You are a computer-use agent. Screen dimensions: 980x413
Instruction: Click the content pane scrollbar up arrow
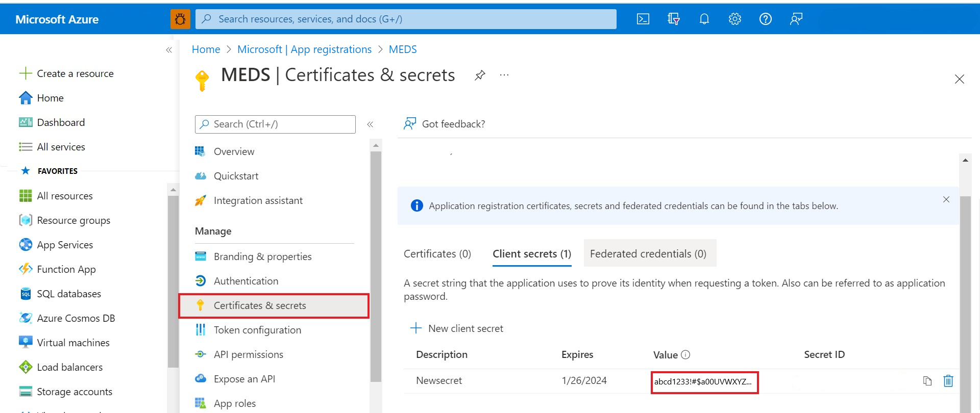tap(965, 160)
